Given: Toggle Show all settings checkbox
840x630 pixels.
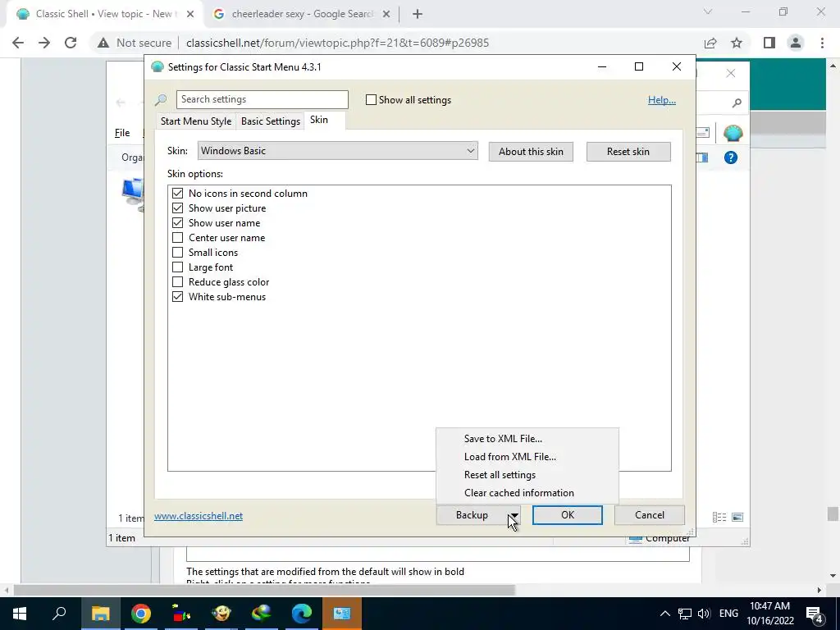Looking at the screenshot, I should coord(371,99).
